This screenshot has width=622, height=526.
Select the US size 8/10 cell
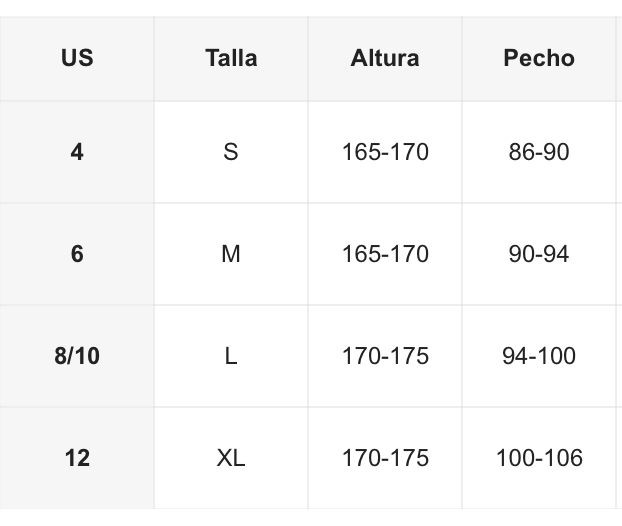(x=77, y=356)
